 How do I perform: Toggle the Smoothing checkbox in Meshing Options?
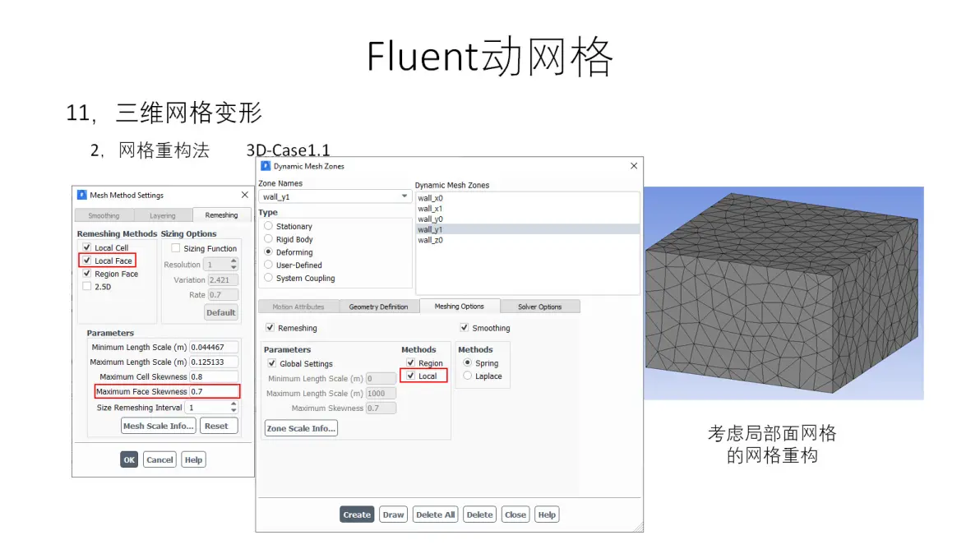(x=465, y=327)
